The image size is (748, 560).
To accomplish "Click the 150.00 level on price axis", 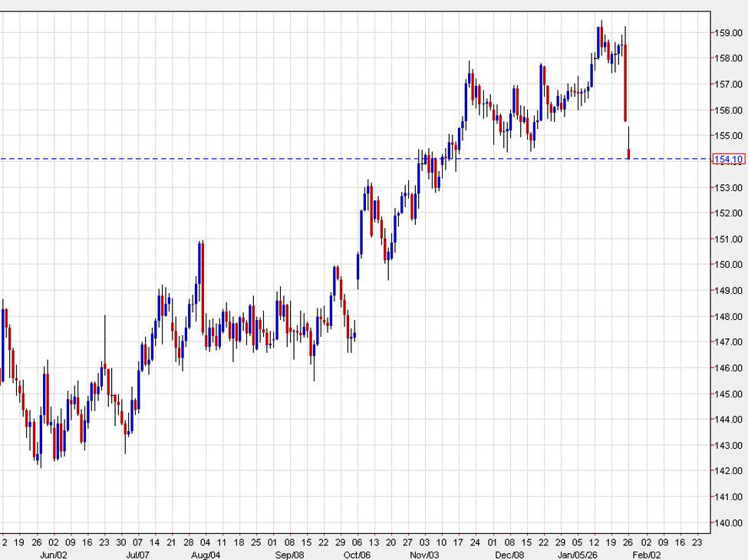I will pos(728,265).
